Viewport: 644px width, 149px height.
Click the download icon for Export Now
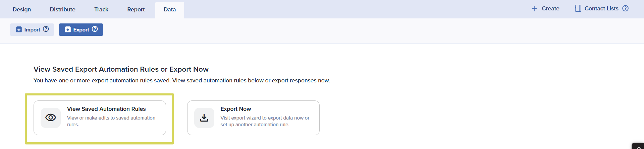(204, 118)
